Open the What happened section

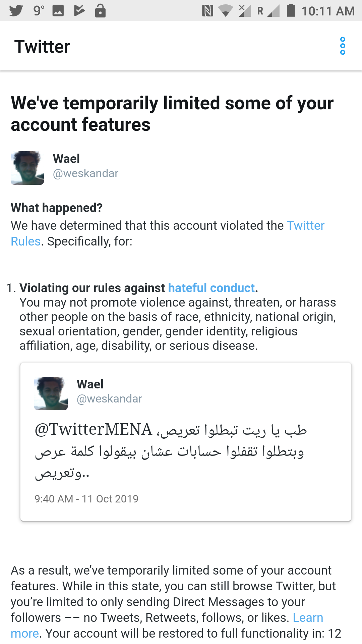(x=57, y=208)
